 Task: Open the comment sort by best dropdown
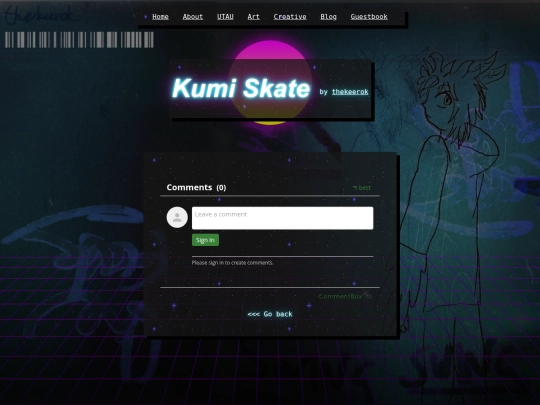(362, 188)
